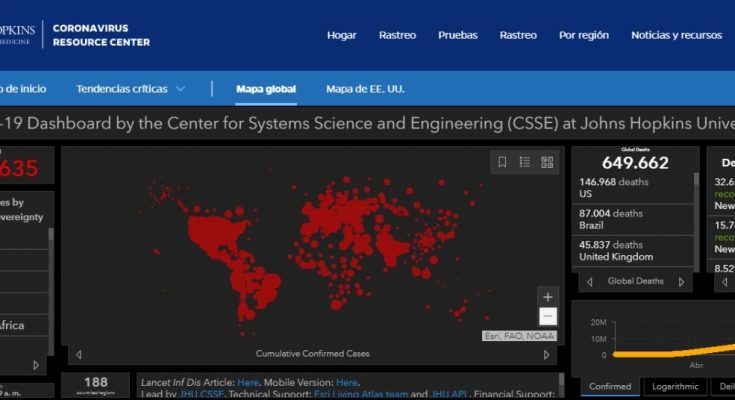The width and height of the screenshot is (735, 400).
Task: Select United Kingdom 45.837 deaths entry
Action: [631, 251]
